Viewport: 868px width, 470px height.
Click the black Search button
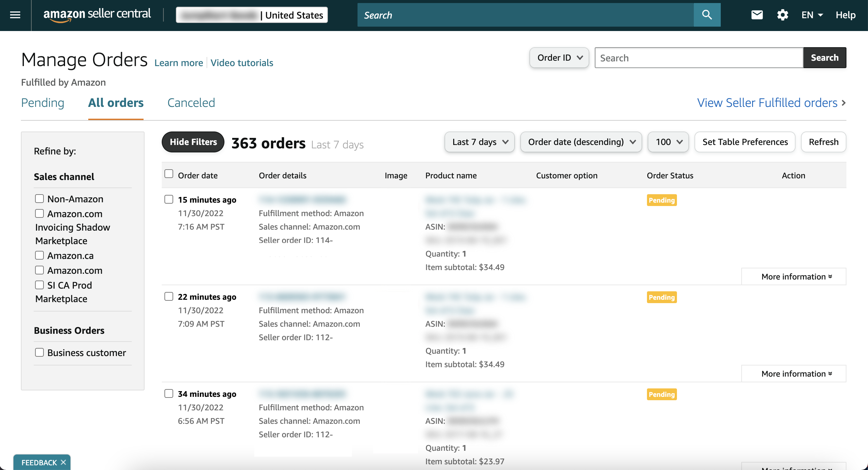[x=825, y=58]
